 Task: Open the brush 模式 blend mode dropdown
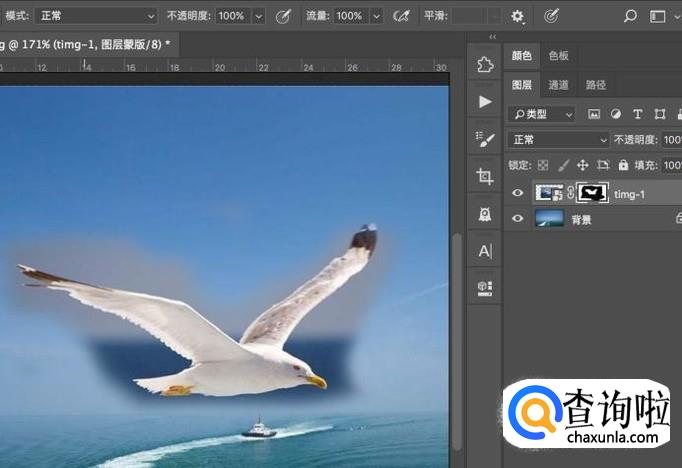96,16
